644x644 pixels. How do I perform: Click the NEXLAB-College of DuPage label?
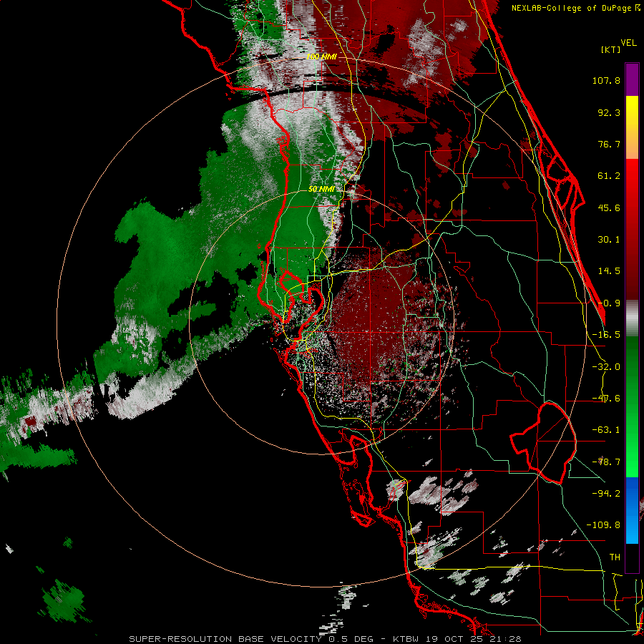tap(575, 8)
